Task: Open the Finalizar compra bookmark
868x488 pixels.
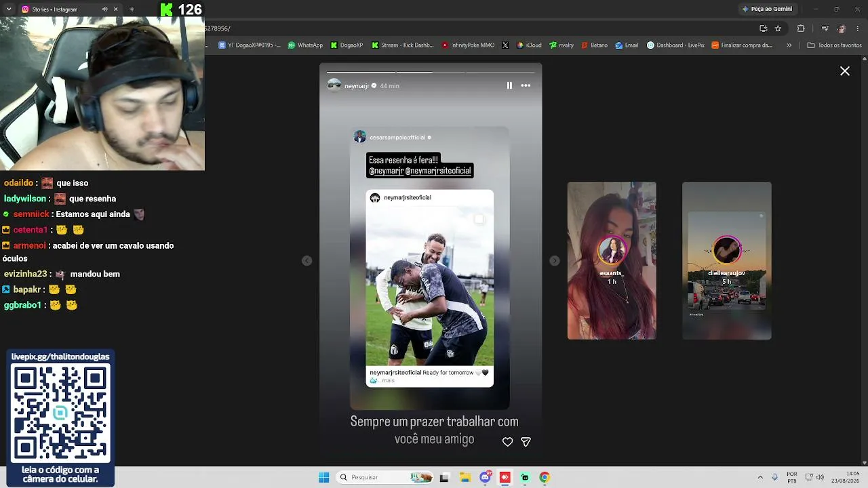Action: click(x=742, y=45)
